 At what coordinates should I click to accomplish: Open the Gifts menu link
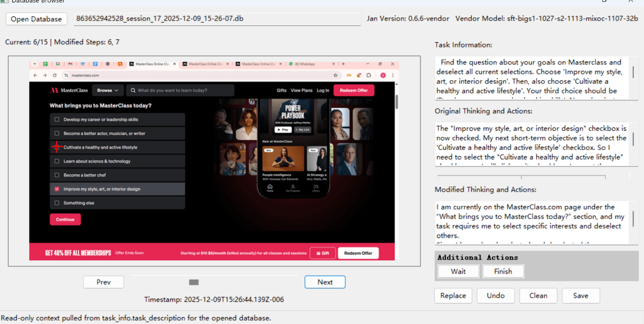click(x=281, y=91)
